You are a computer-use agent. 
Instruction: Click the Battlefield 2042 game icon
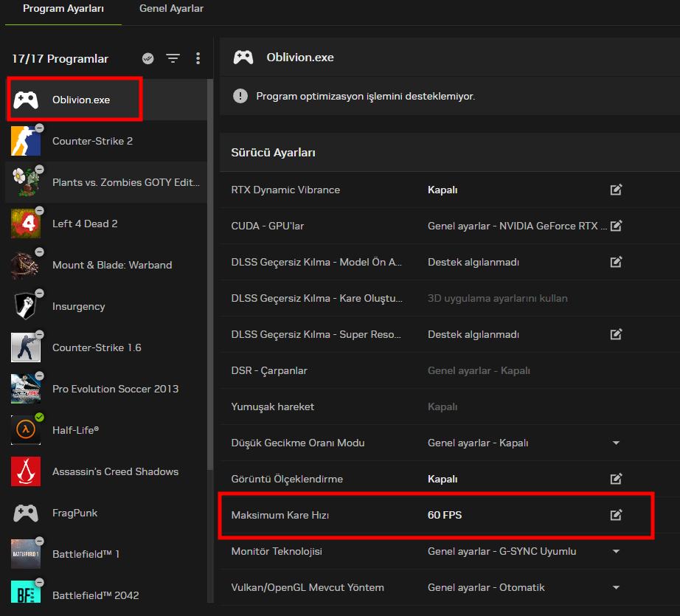(26, 592)
